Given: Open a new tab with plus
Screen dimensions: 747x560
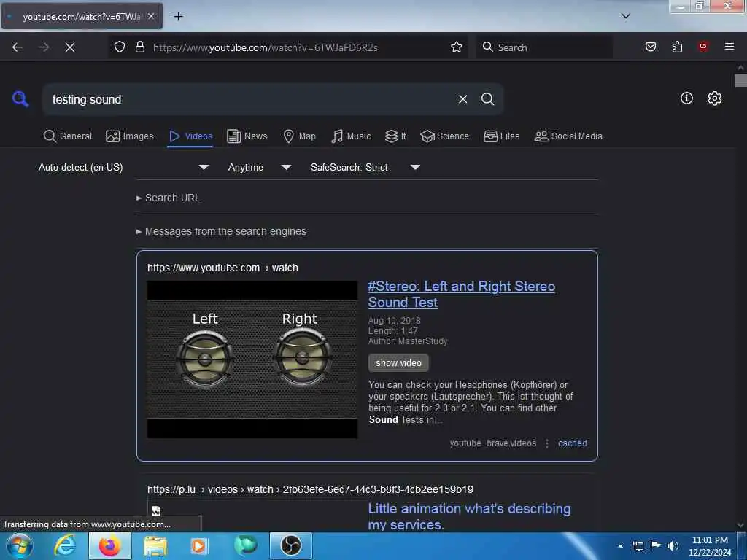Looking at the screenshot, I should pos(178,17).
